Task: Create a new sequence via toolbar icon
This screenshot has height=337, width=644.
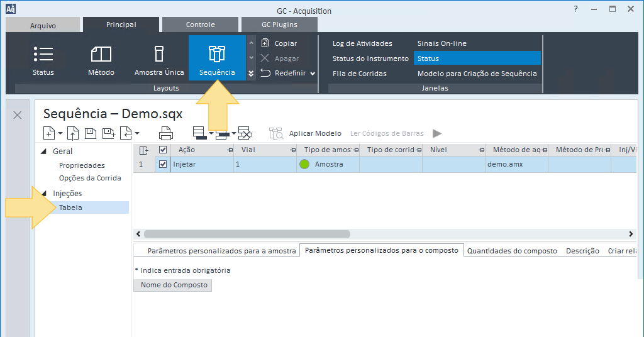Action: pos(49,133)
